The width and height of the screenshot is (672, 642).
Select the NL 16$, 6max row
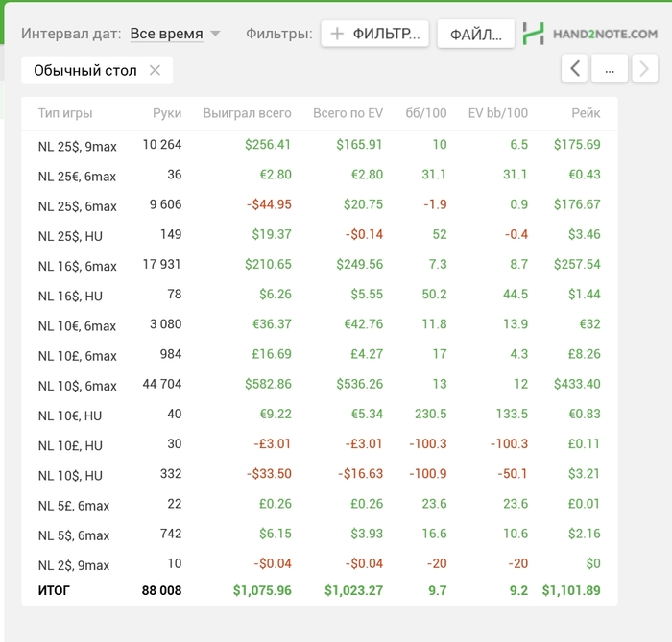pos(320,265)
